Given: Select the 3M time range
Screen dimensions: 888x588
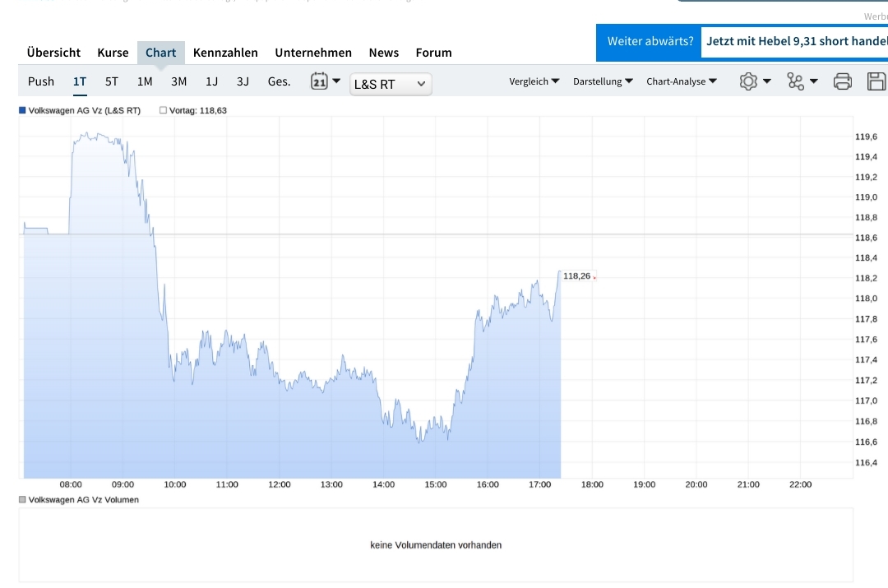Looking at the screenshot, I should coord(179,81).
